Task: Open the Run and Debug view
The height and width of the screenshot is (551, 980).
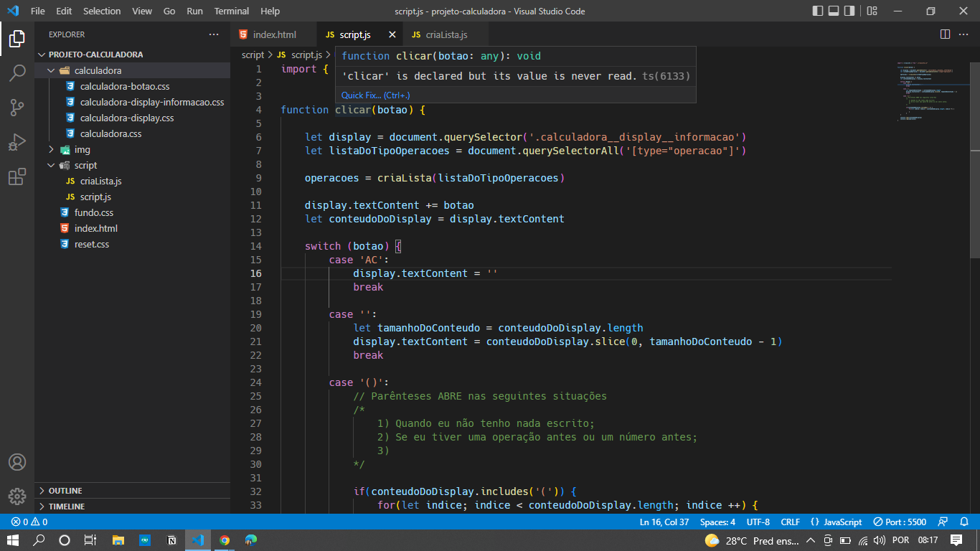Action: click(17, 142)
